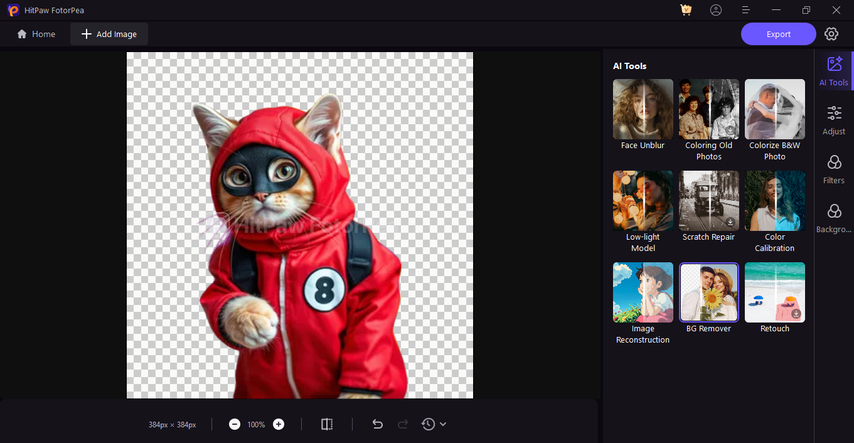The height and width of the screenshot is (443, 854).
Task: Open the Filters sidebar tab
Action: pyautogui.click(x=834, y=169)
